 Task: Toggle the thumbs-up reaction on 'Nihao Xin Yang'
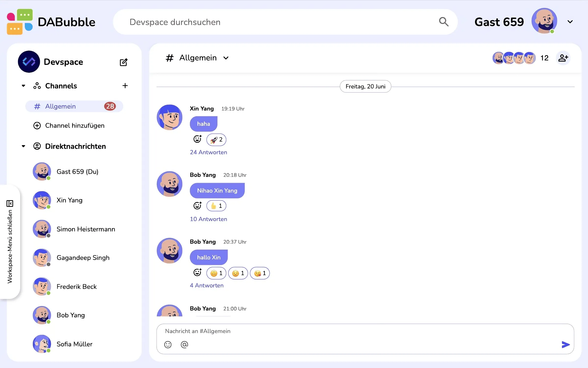pos(216,206)
